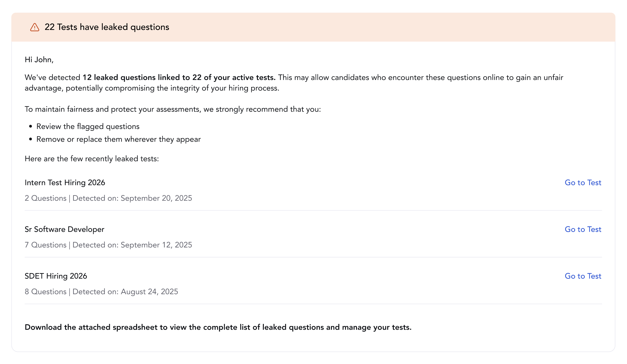Select the "Sr Software Developer" test title
This screenshot has height=364, width=627.
(64, 229)
